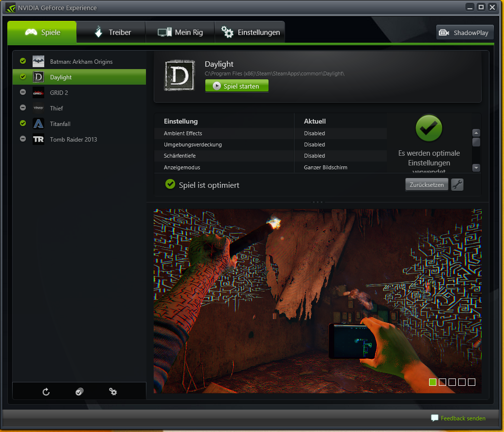The height and width of the screenshot is (432, 504).
Task: Click the Umgebungsverdeckung setting row
Action: coord(270,144)
